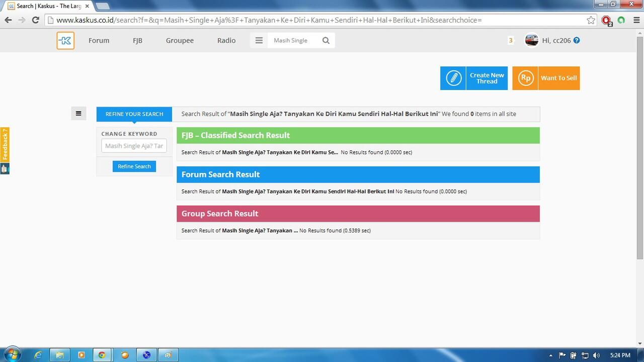Bookmark this page with the star icon
644x362 pixels.
point(591,20)
